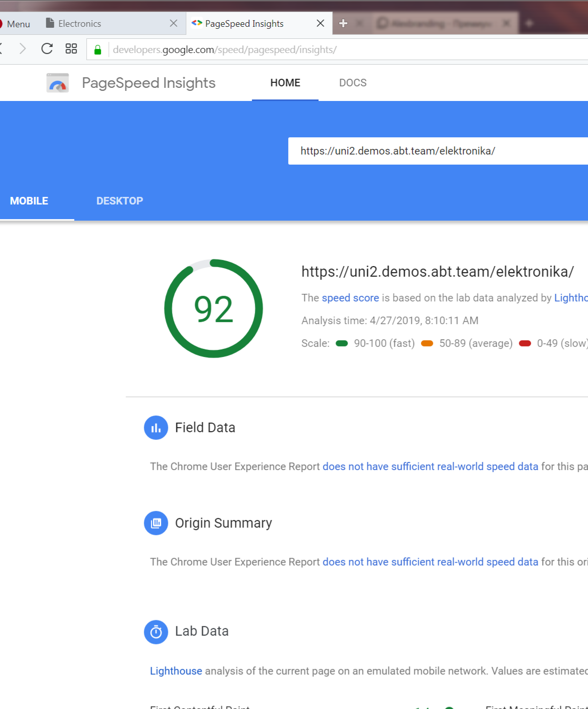Click the 'Analysis time: 4/27/2019' text
The image size is (588, 709).
390,321
